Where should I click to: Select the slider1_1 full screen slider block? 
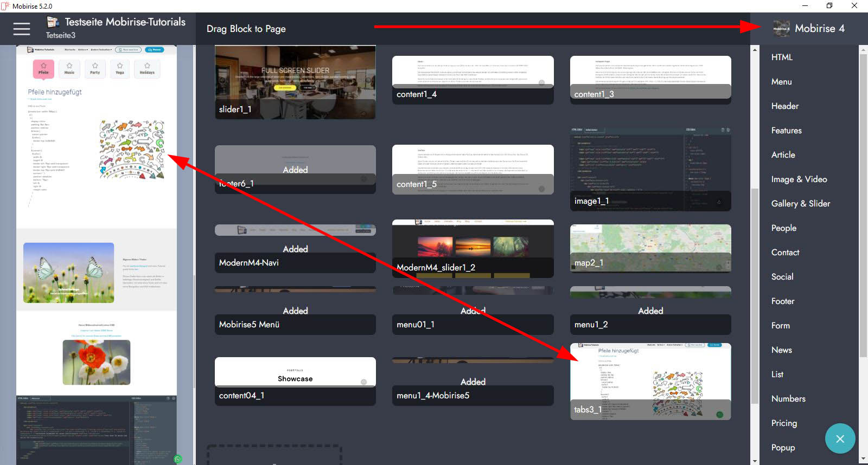click(x=295, y=82)
